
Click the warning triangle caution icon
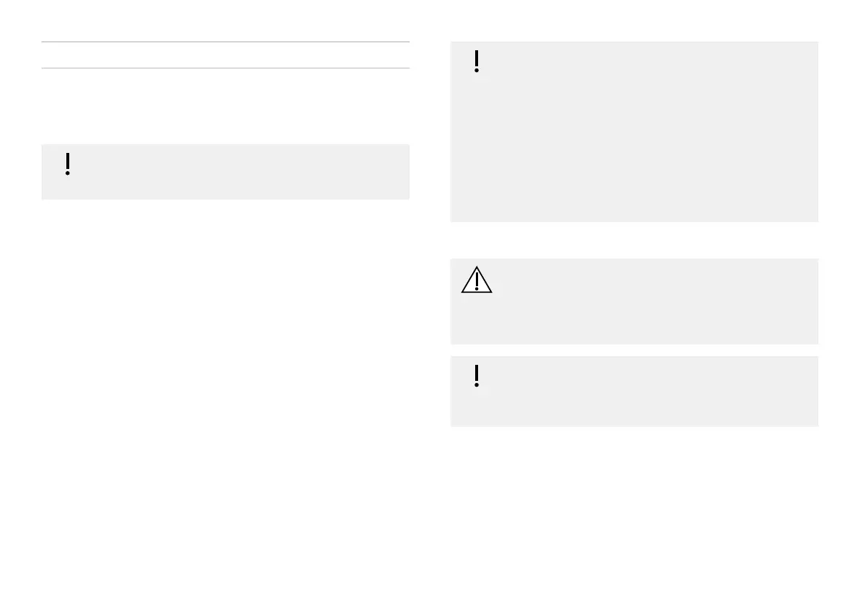point(476,280)
